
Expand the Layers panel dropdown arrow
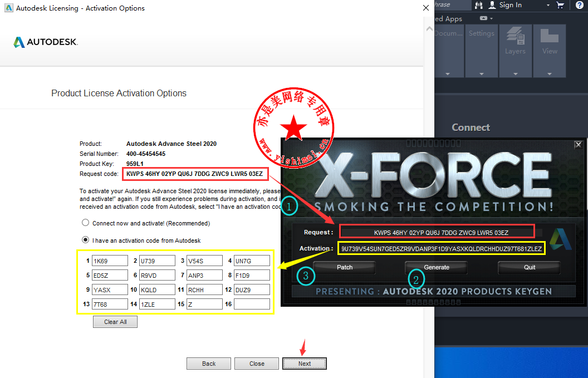(515, 74)
